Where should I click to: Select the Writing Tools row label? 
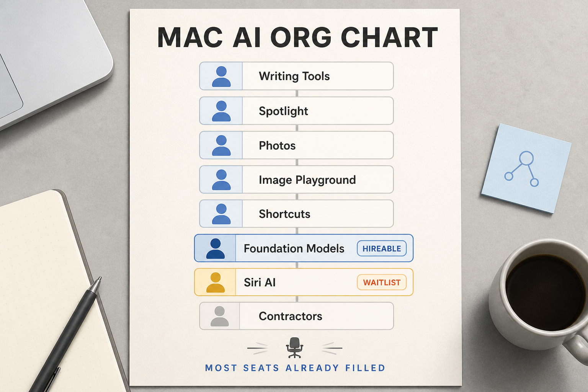294,76
